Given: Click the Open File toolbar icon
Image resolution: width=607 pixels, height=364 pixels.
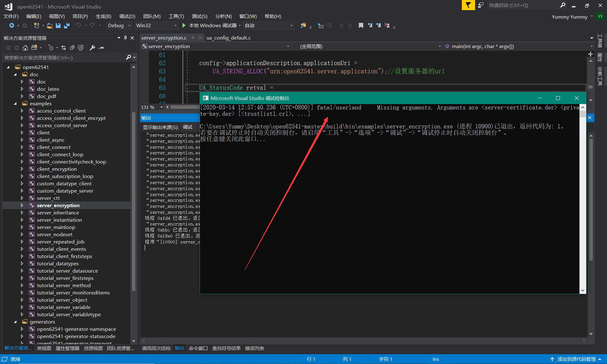Looking at the screenshot, I should pyautogui.click(x=50, y=25).
